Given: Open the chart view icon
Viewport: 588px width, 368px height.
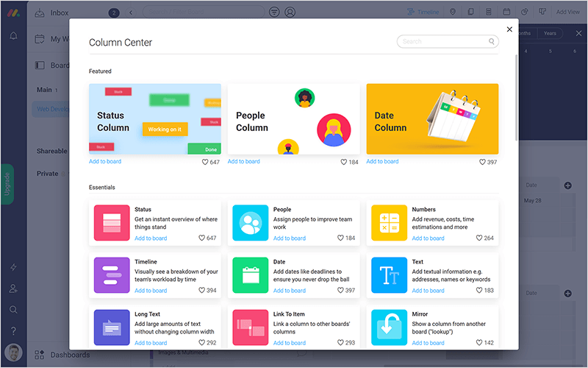Looking at the screenshot, I should (x=525, y=12).
